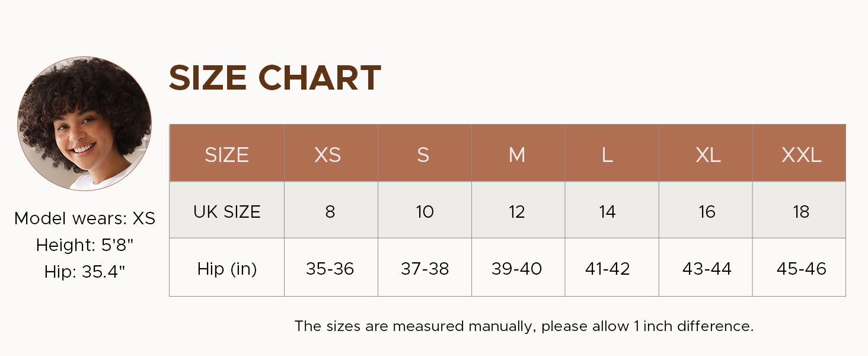
Task: Click the Hip (in) row label
Action: [227, 269]
